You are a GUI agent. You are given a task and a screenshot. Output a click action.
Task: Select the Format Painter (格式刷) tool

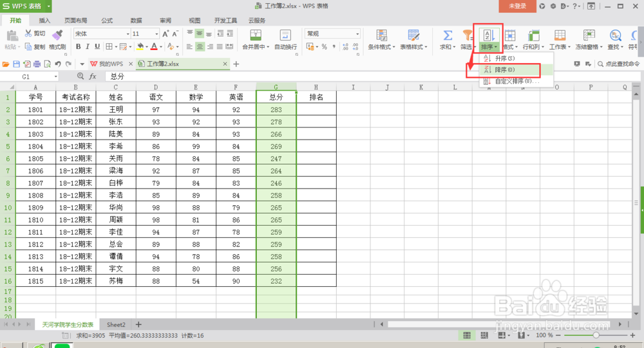pyautogui.click(x=57, y=39)
